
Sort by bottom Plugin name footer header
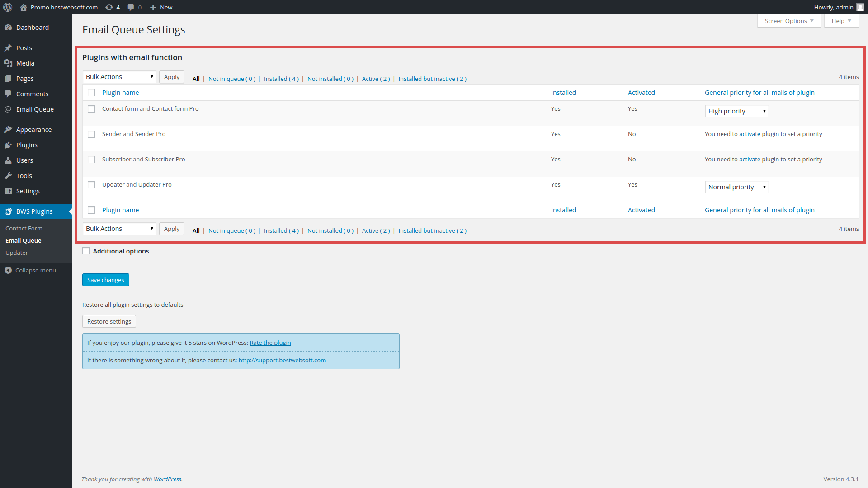pos(120,210)
